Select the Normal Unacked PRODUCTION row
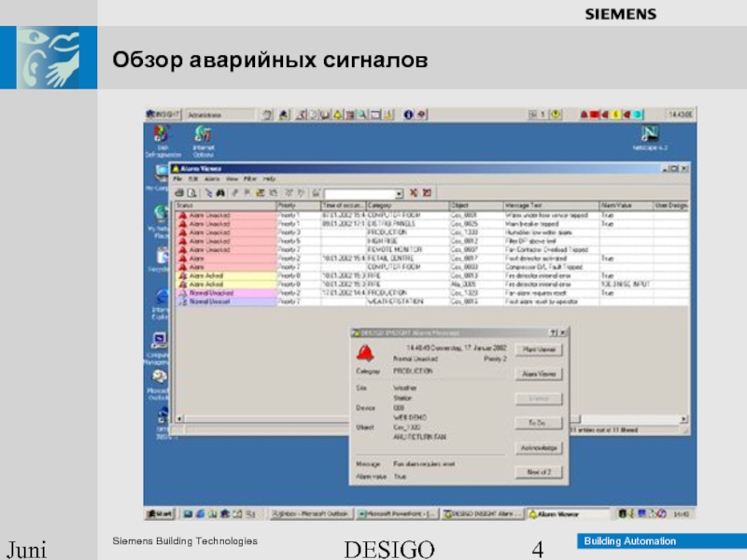Screen dimensions: 747x560 tap(431, 293)
